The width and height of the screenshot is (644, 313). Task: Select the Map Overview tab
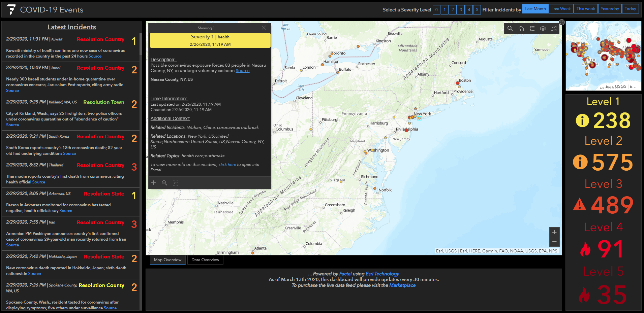point(167,259)
